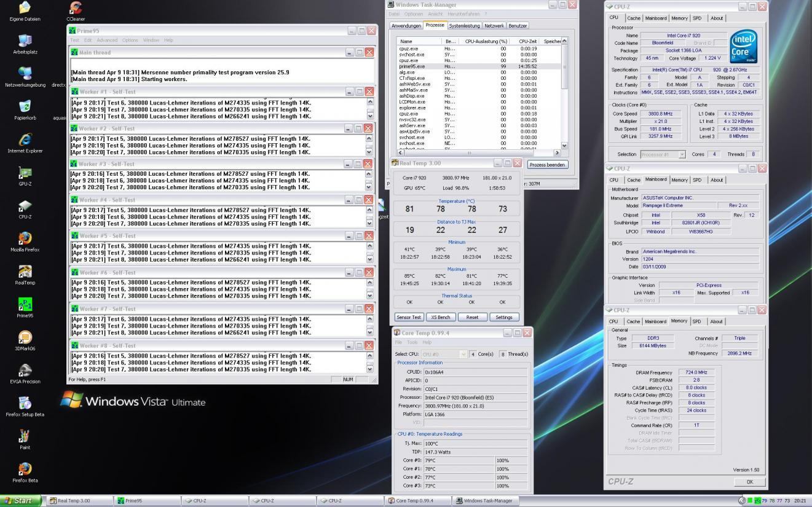
Task: Open the Paint desktop shortcut
Action: pyautogui.click(x=25, y=440)
